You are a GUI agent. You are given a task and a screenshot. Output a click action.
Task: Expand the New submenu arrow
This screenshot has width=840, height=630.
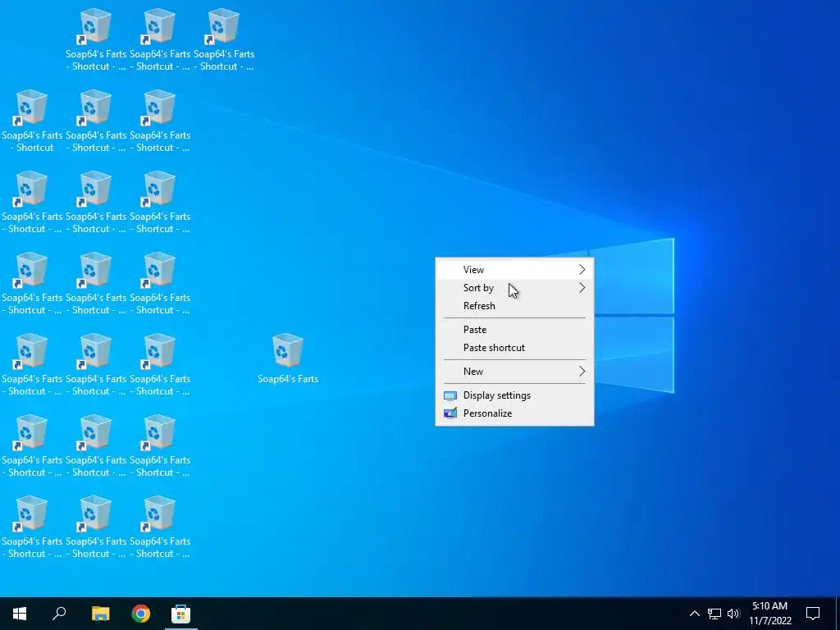tap(582, 372)
